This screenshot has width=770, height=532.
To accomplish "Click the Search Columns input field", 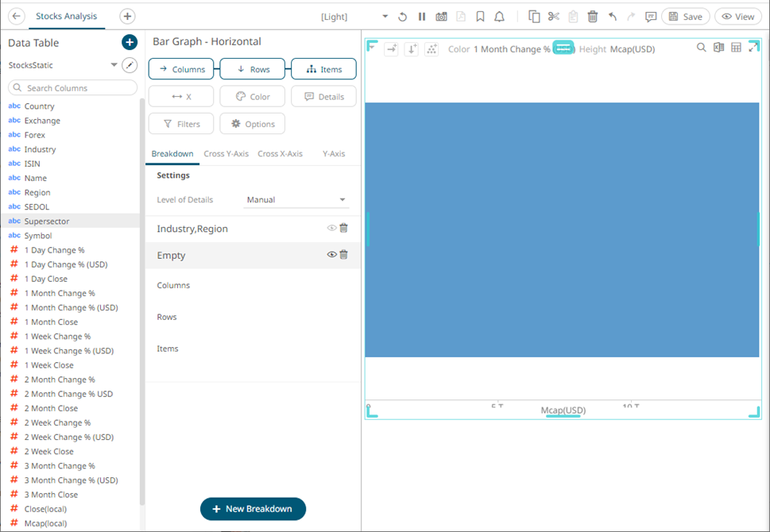I will coord(72,88).
